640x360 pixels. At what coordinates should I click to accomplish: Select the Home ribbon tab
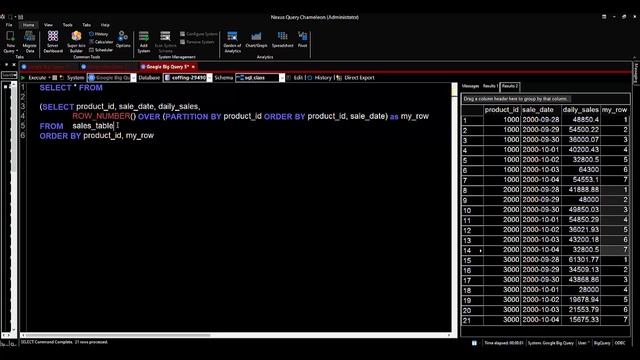click(x=29, y=25)
